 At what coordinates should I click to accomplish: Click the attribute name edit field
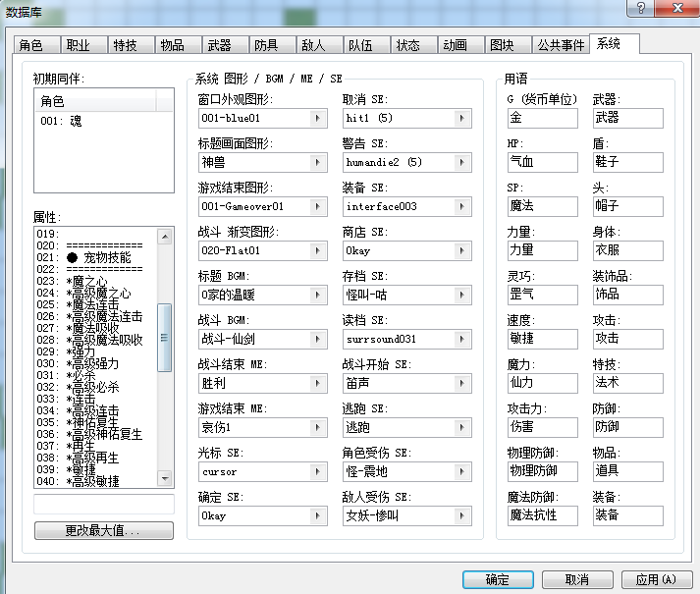tap(103, 505)
